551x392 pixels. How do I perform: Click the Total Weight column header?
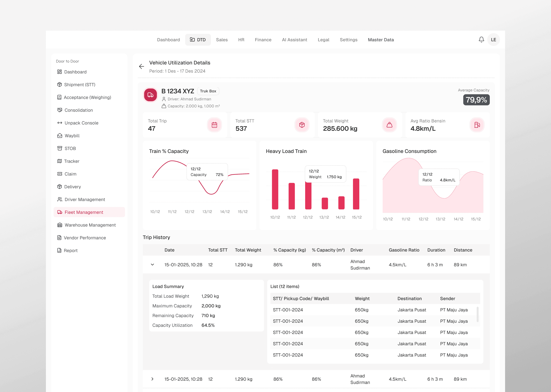coord(248,250)
